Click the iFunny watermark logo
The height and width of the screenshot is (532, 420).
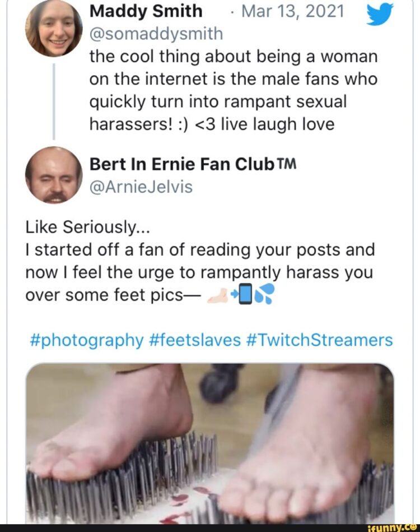(398, 526)
